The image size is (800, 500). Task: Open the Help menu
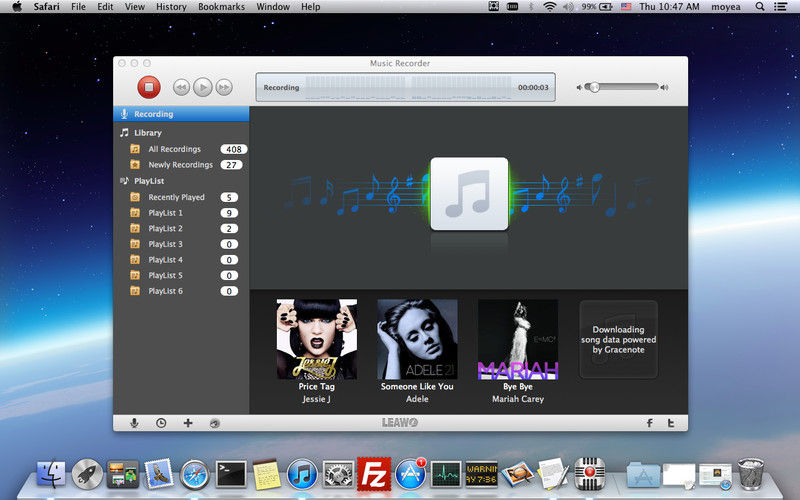click(x=310, y=7)
